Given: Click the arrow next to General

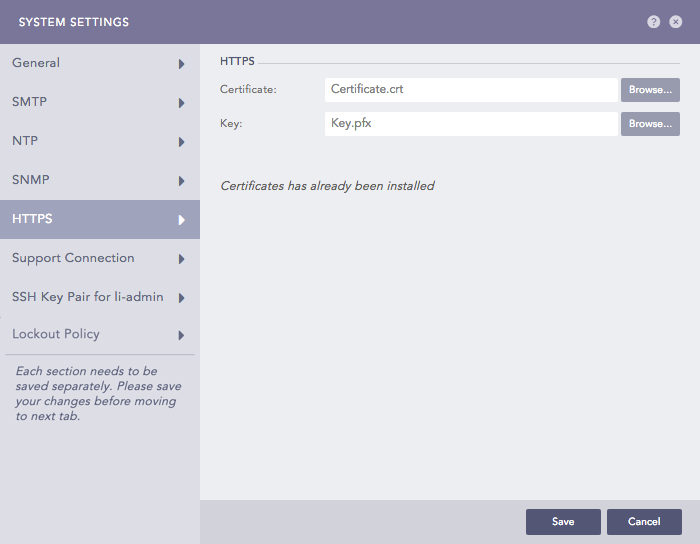Looking at the screenshot, I should pos(181,64).
